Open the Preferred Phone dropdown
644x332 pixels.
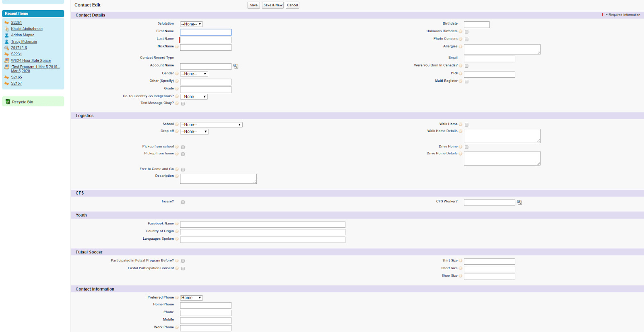pyautogui.click(x=191, y=298)
